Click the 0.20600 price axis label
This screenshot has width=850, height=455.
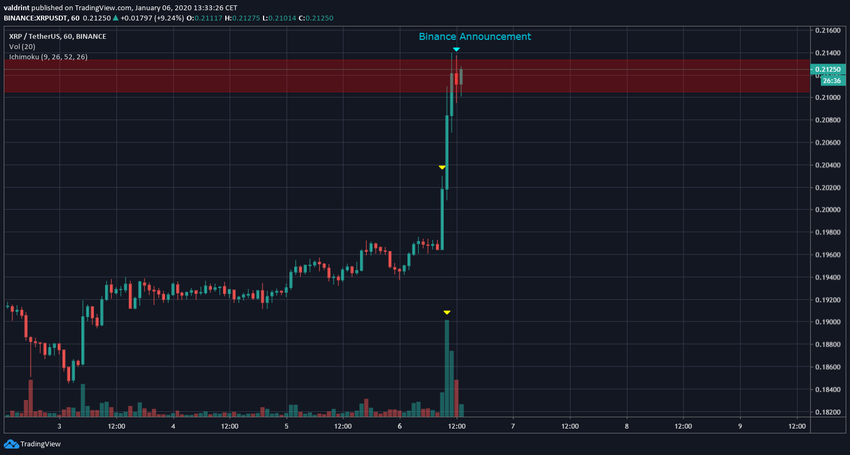click(828, 143)
